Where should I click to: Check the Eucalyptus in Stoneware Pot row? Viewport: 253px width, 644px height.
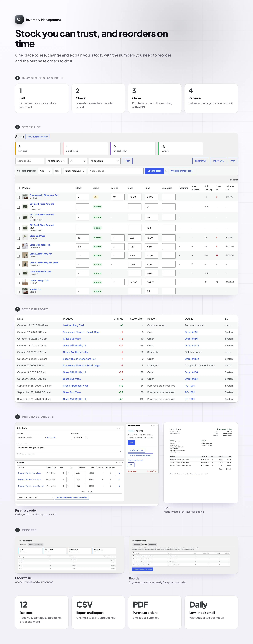click(x=18, y=197)
